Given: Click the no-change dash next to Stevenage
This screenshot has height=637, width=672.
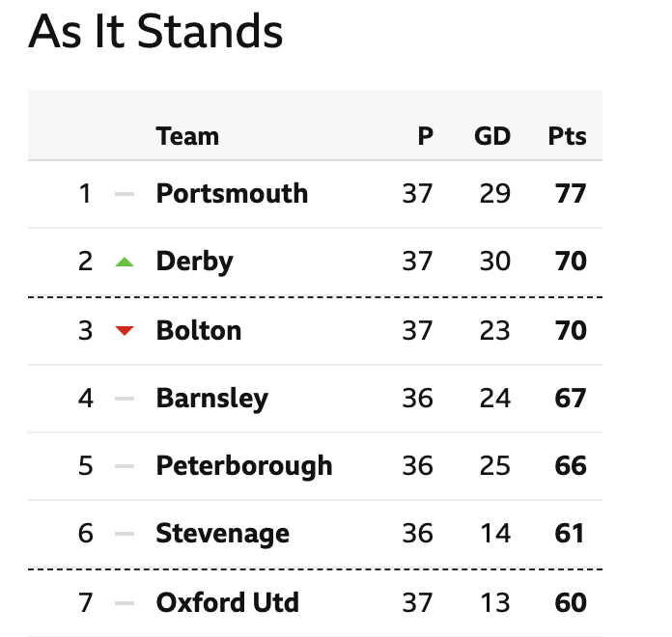Looking at the screenshot, I should point(125,534).
